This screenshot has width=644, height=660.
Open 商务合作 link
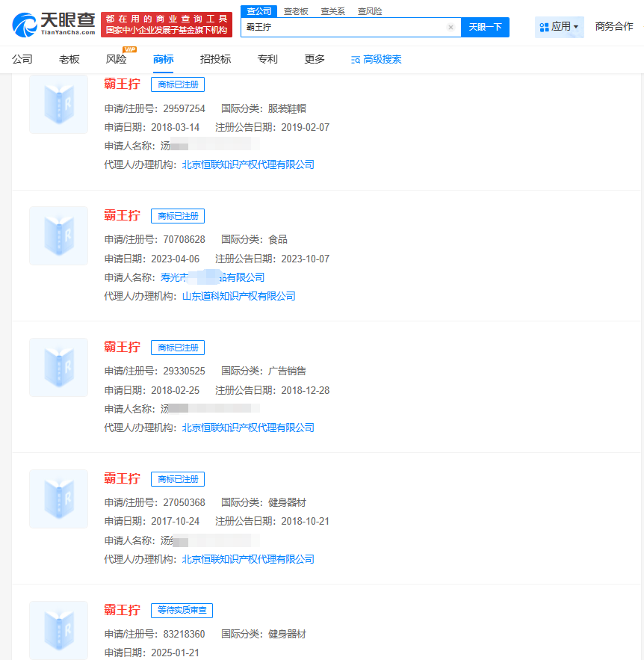click(613, 26)
